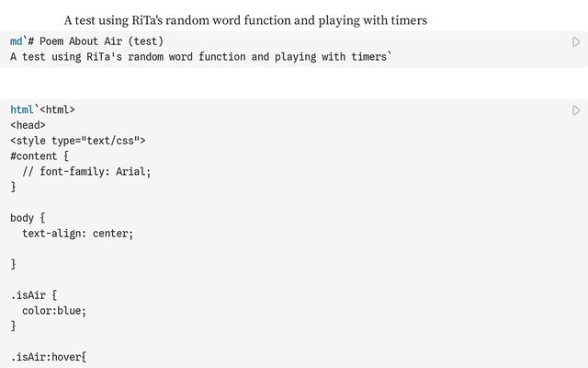This screenshot has height=368, width=588.
Task: Place cursor in '# Poem About Air (test)' text
Action: click(x=101, y=41)
